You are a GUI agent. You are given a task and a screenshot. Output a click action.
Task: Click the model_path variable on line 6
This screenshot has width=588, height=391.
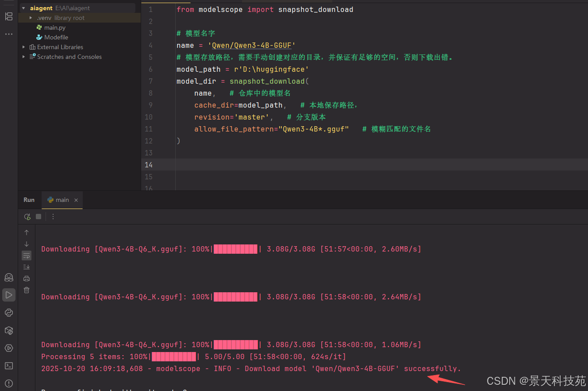[198, 69]
